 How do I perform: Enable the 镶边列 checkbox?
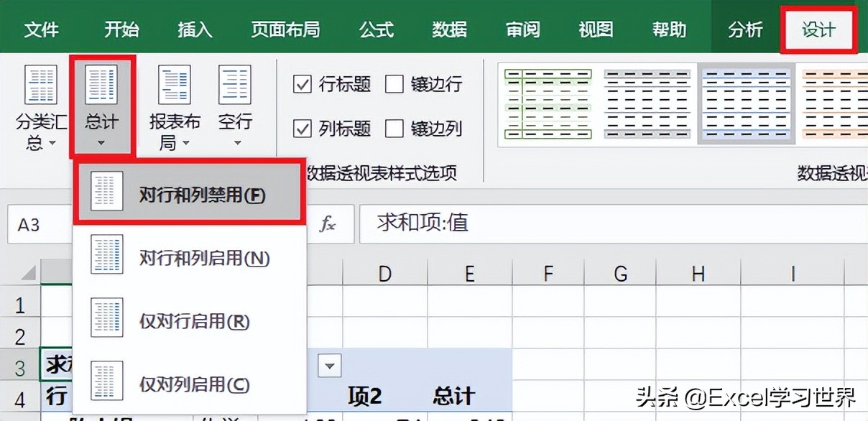(x=394, y=129)
